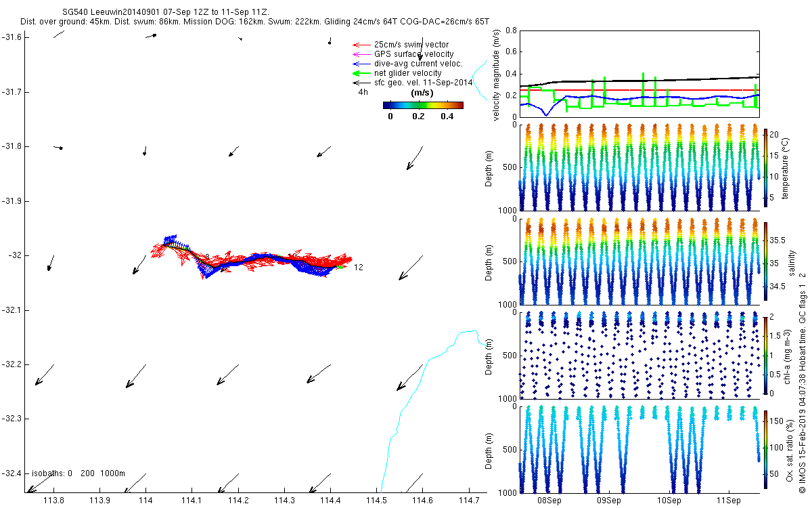Click the 'Dist. over ground: 45km' subtitle line
The height and width of the screenshot is (508, 812).
coord(254,22)
